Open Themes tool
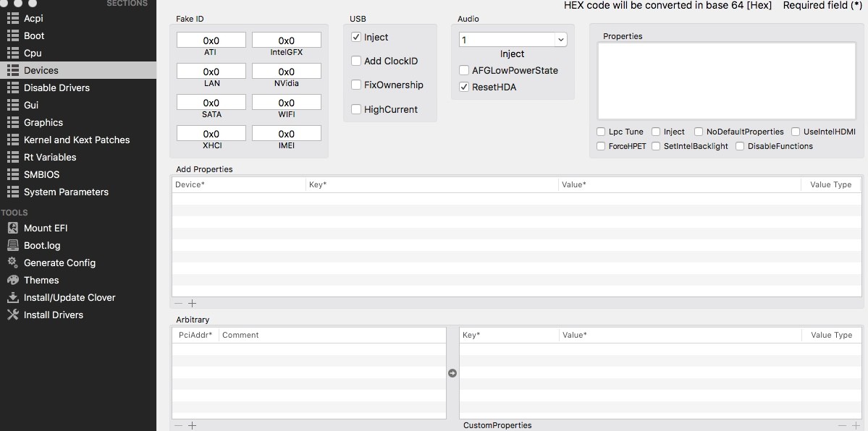Image resolution: width=868 pixels, height=431 pixels. pos(41,280)
